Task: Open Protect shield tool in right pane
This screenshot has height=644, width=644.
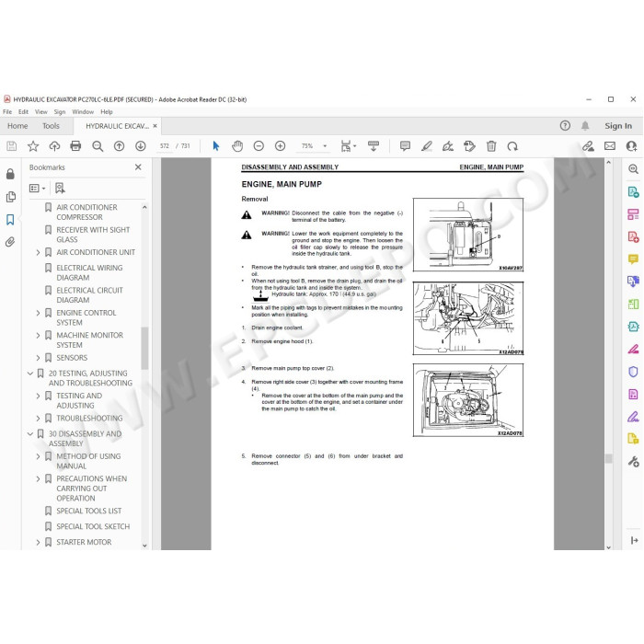Action: (633, 372)
